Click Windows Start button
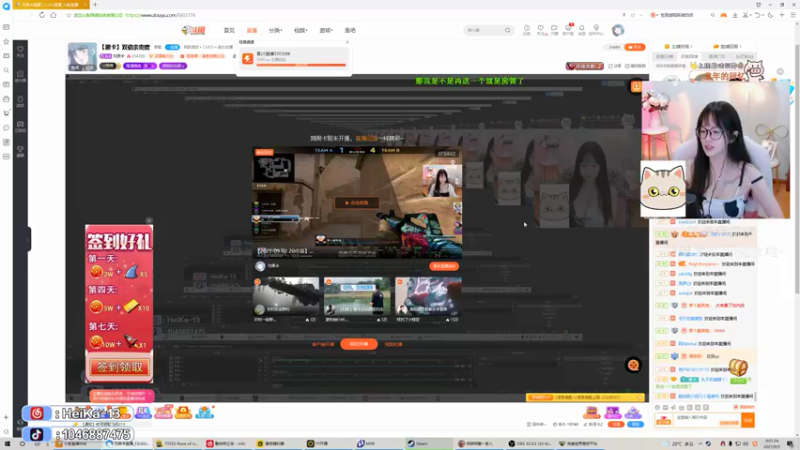The width and height of the screenshot is (800, 450). [7, 444]
